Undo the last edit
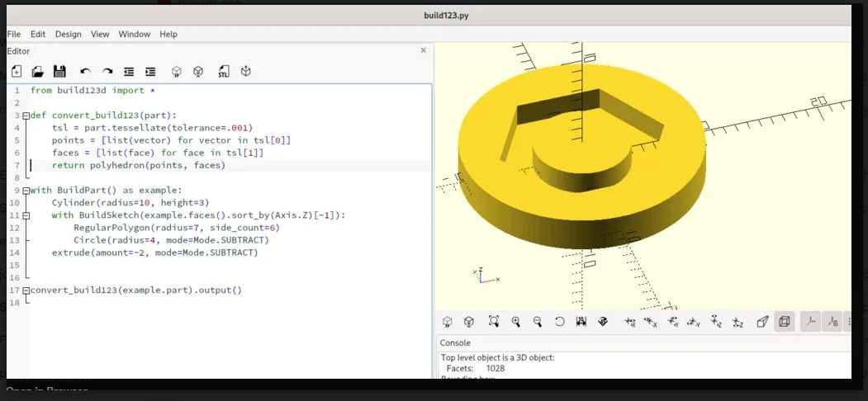The width and height of the screenshot is (868, 401). [x=85, y=72]
